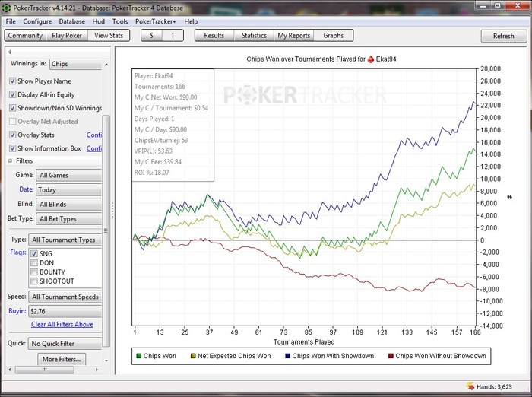Screen dimensions: 532x397
Task: Click the green Chips Won legend swatch
Action: tap(138, 356)
